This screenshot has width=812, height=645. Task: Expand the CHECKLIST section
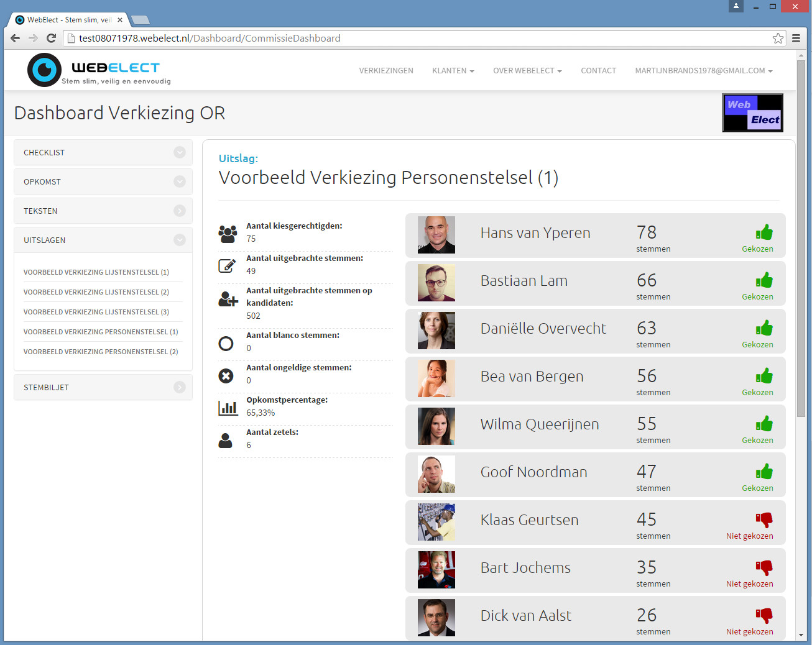180,152
